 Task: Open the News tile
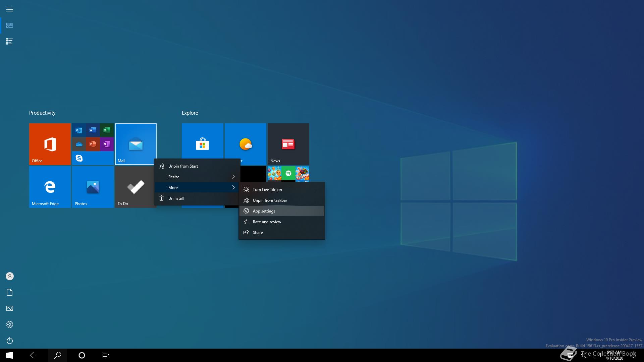(x=288, y=144)
